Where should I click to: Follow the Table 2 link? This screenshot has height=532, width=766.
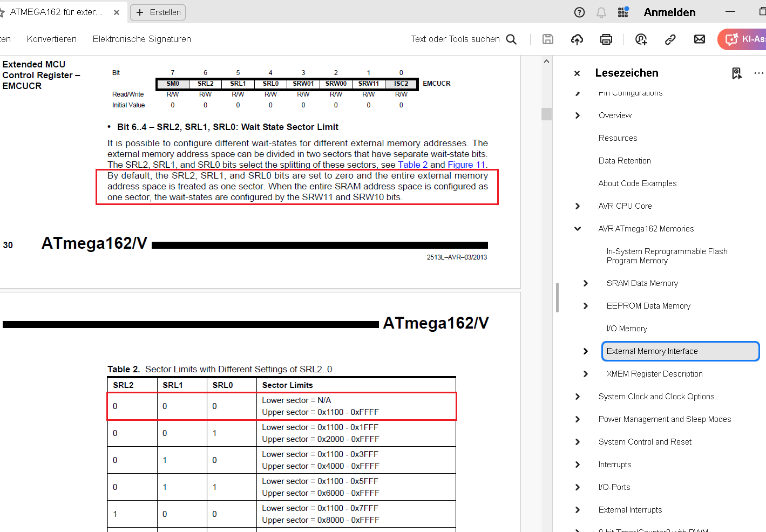[413, 165]
